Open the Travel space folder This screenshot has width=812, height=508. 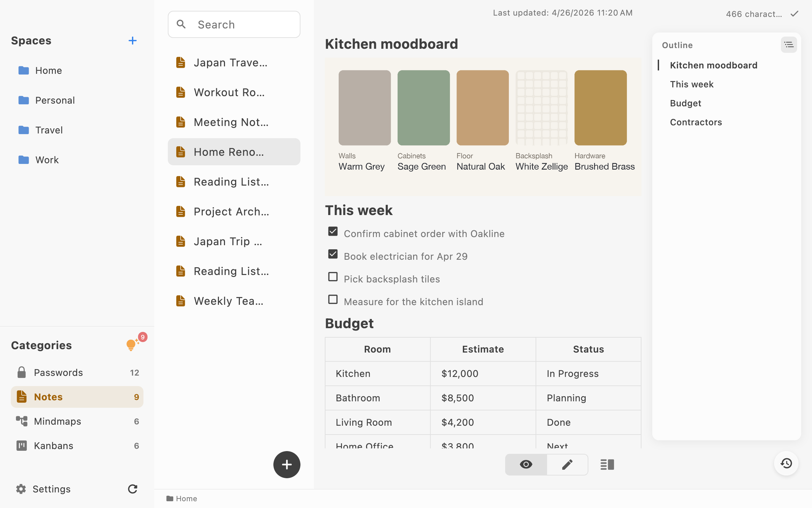[77, 130]
